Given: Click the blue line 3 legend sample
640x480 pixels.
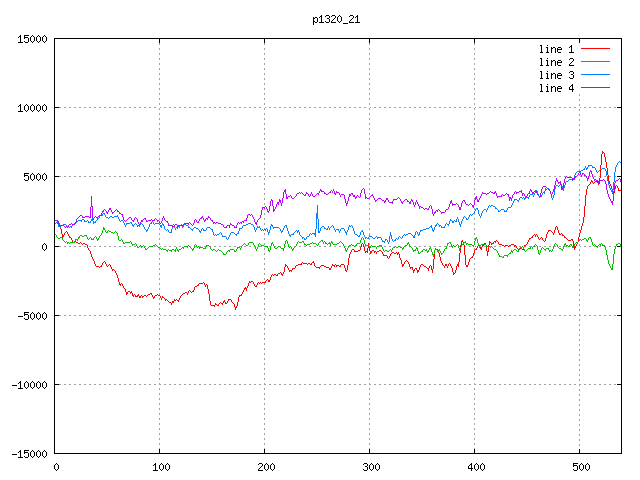Looking at the screenshot, I should point(595,75).
